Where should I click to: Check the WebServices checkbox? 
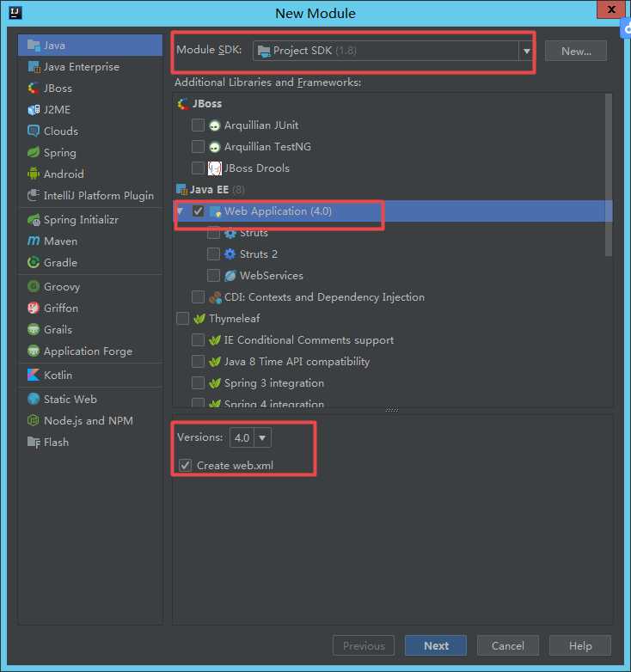(213, 275)
